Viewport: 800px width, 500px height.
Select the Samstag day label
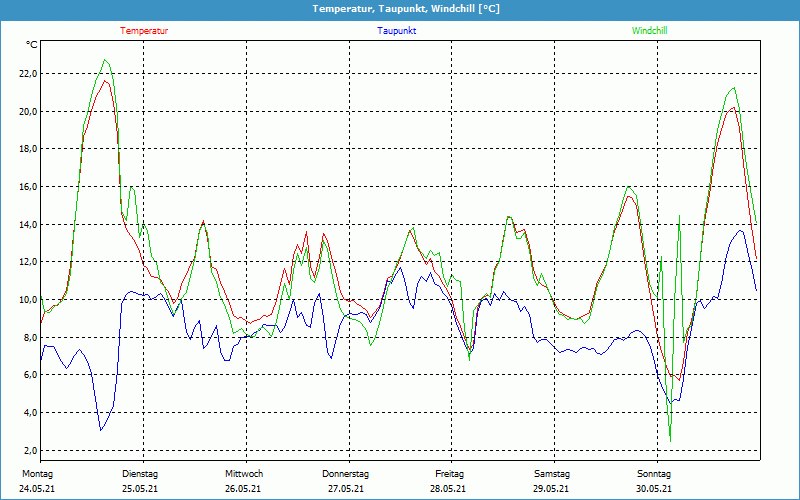pyautogui.click(x=551, y=474)
